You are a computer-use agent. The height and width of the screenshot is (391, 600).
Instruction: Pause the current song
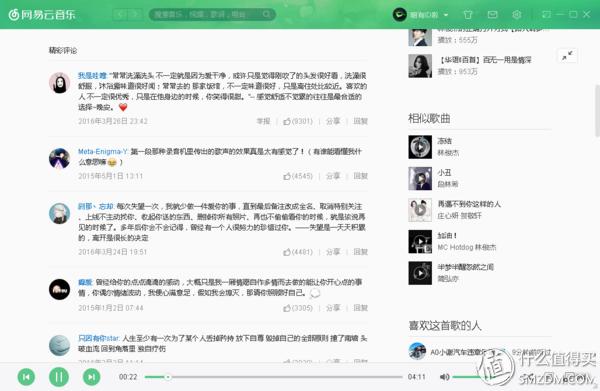[59, 377]
